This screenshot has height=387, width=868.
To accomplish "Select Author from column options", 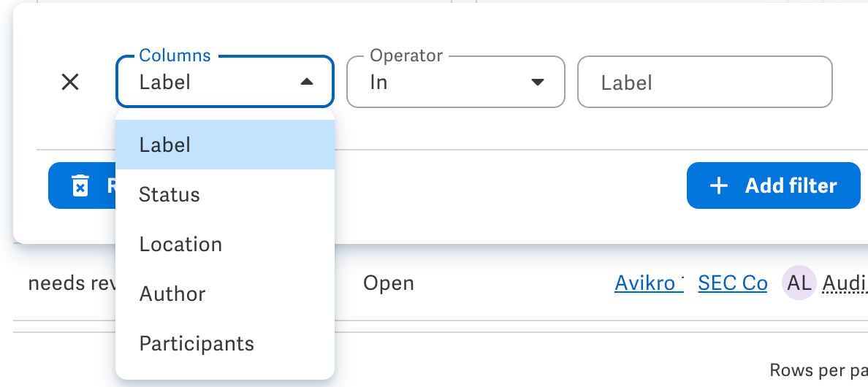I will coord(225,294).
